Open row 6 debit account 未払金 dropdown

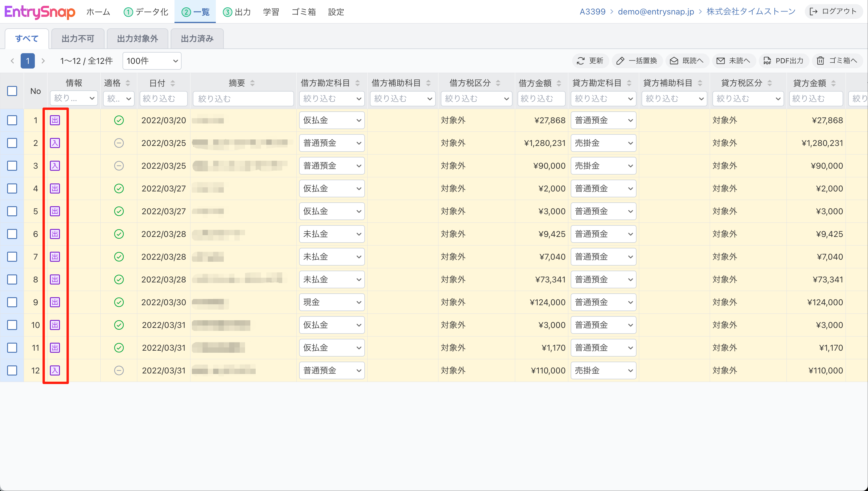click(x=332, y=234)
